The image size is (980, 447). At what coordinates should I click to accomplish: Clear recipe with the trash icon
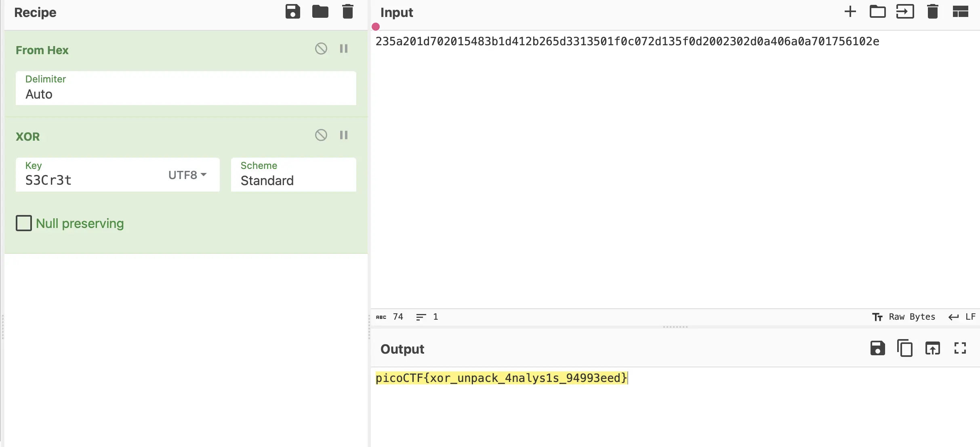(x=347, y=12)
